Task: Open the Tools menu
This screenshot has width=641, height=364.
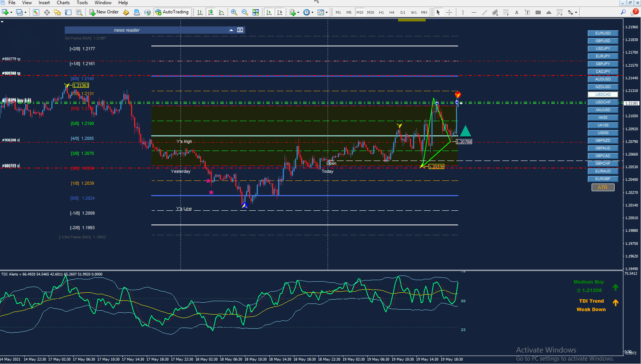Action: click(x=82, y=3)
